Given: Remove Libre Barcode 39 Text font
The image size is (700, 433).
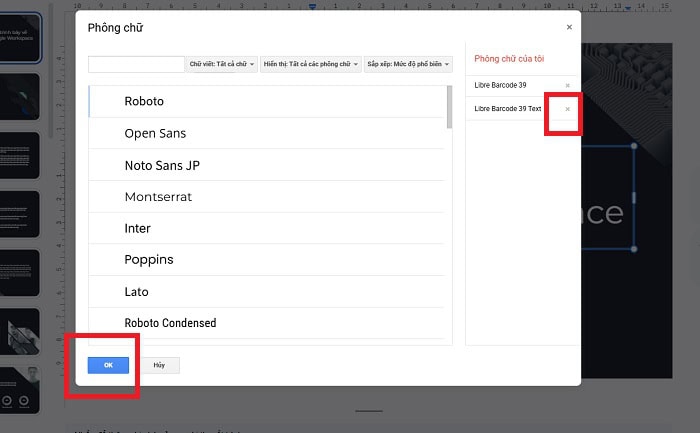Looking at the screenshot, I should tap(568, 108).
